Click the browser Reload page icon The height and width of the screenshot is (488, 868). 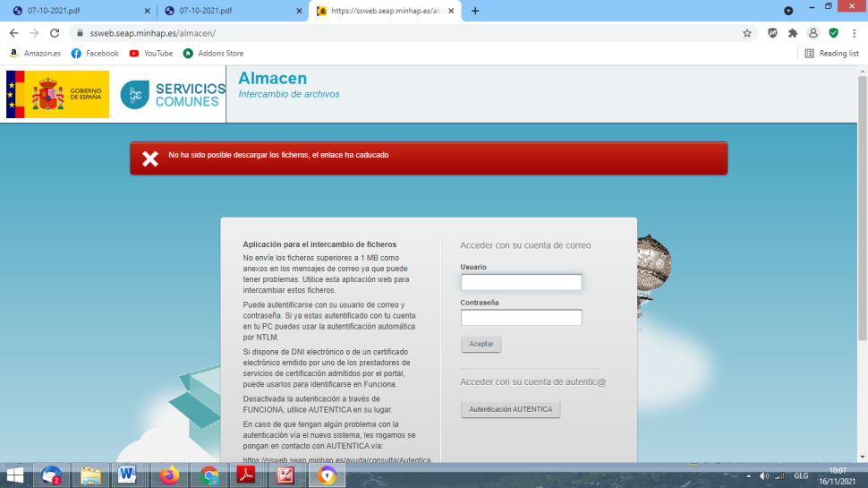pos(55,33)
